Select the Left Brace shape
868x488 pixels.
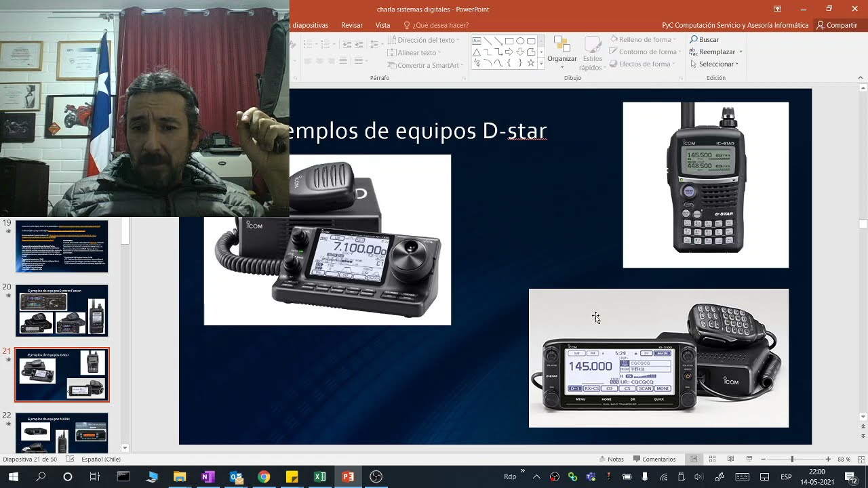coord(509,63)
